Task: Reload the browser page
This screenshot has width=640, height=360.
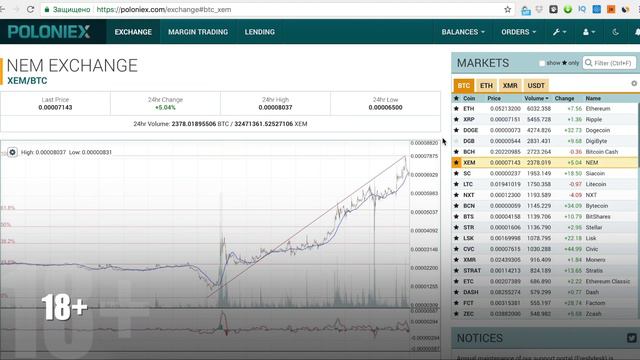Action: point(30,9)
